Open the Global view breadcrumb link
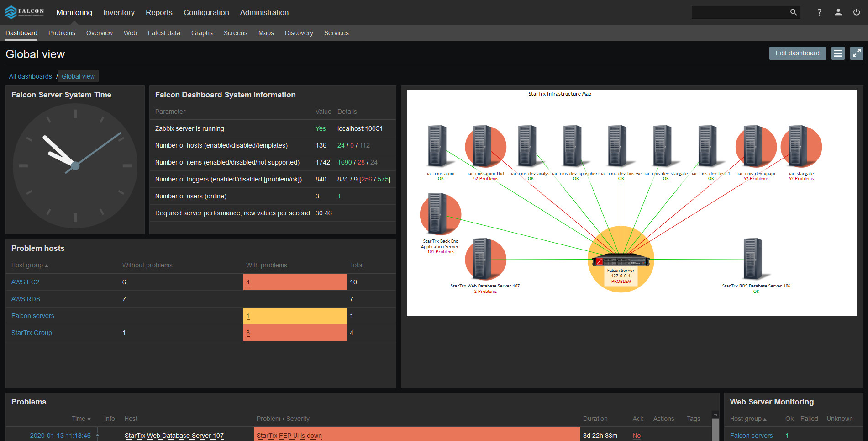Viewport: 868px width, 441px height. (x=78, y=76)
